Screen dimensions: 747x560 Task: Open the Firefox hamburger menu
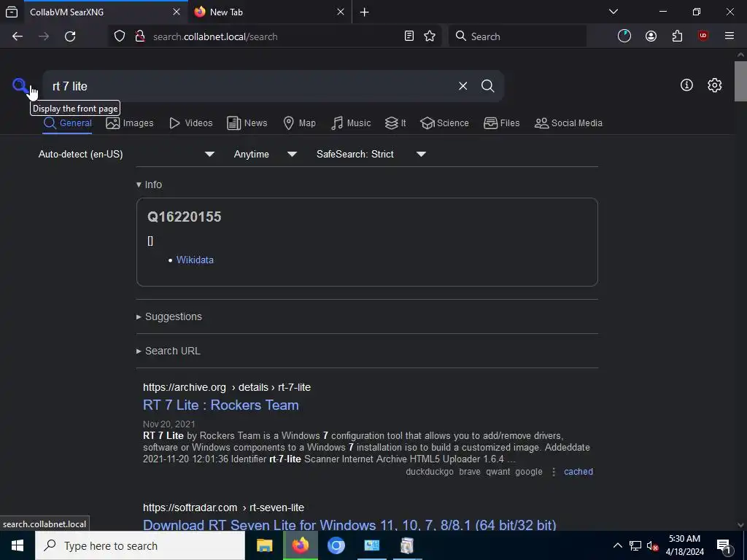pyautogui.click(x=729, y=36)
